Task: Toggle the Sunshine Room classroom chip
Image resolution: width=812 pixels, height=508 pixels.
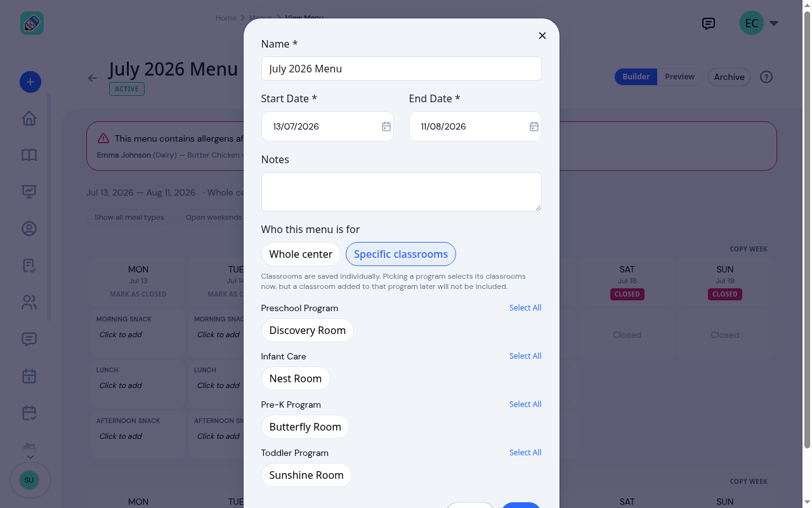Action: (x=306, y=475)
